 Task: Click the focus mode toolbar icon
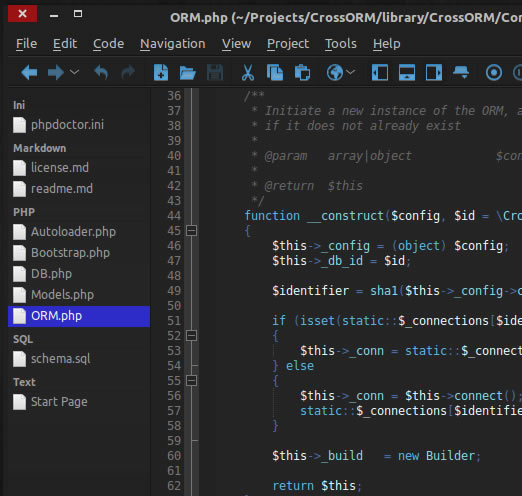click(x=461, y=72)
